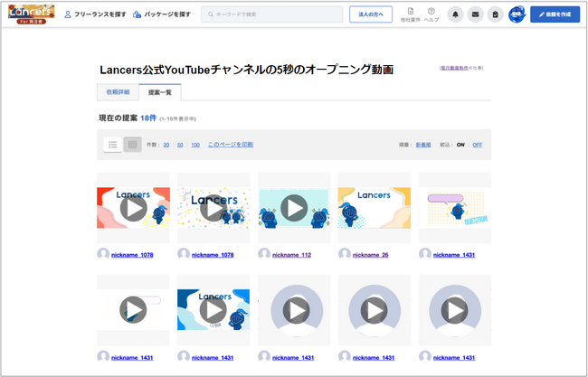Click the person icon beside フリーランスを探す
Image resolution: width=588 pixels, height=377 pixels.
(x=68, y=14)
